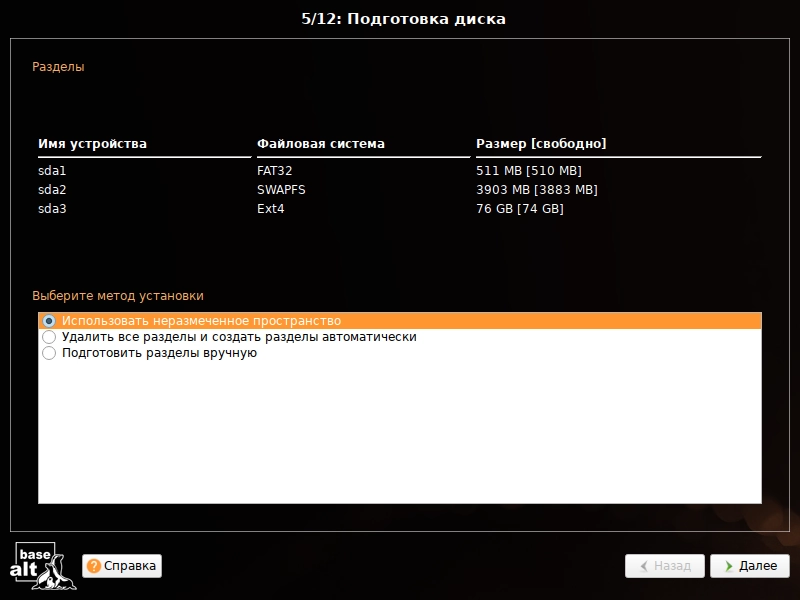
Task: Click the FAT32 file system cell
Action: [x=274, y=170]
